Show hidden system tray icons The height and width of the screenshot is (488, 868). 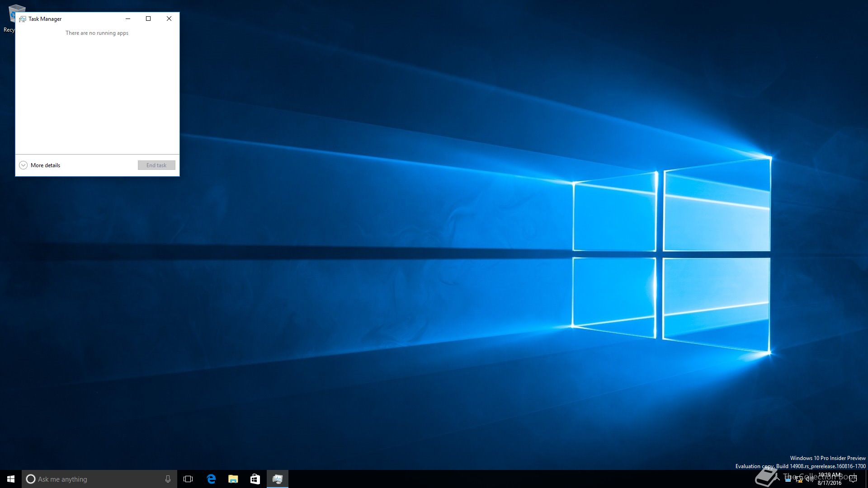click(777, 479)
